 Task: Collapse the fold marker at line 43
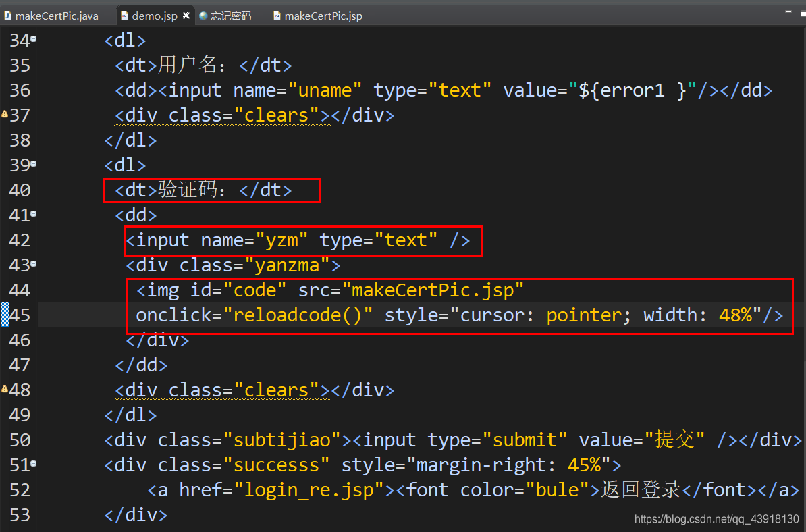point(34,264)
